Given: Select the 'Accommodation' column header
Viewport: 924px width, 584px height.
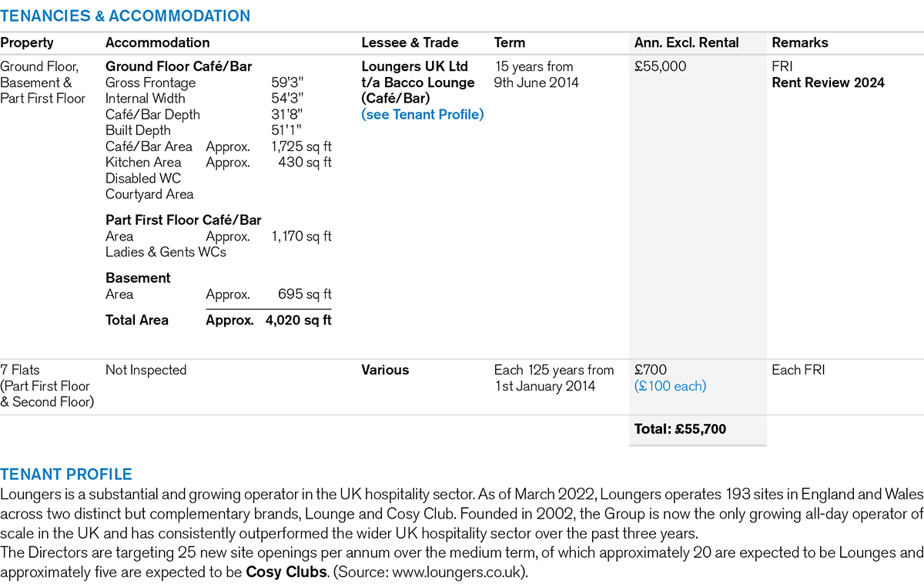Looking at the screenshot, I should coord(157,43).
